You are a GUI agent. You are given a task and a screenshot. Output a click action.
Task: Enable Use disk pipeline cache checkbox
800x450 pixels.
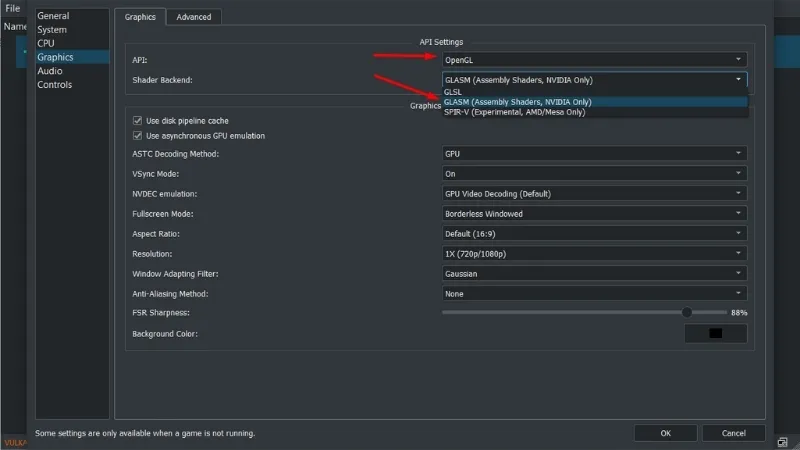coord(138,121)
